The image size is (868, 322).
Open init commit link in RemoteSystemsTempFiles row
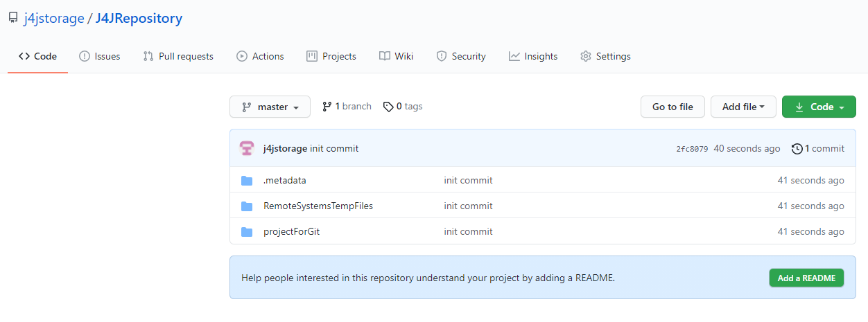pos(469,206)
